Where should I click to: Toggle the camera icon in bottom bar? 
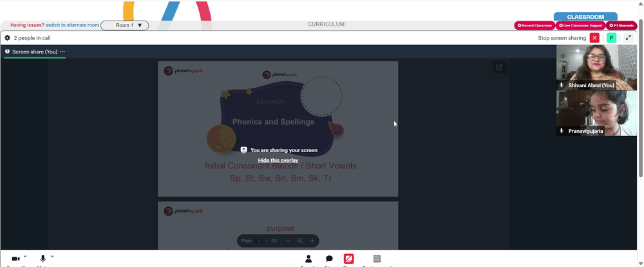pyautogui.click(x=15, y=259)
